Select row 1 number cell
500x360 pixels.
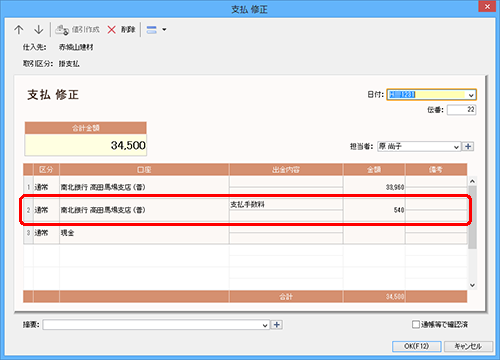point(28,187)
